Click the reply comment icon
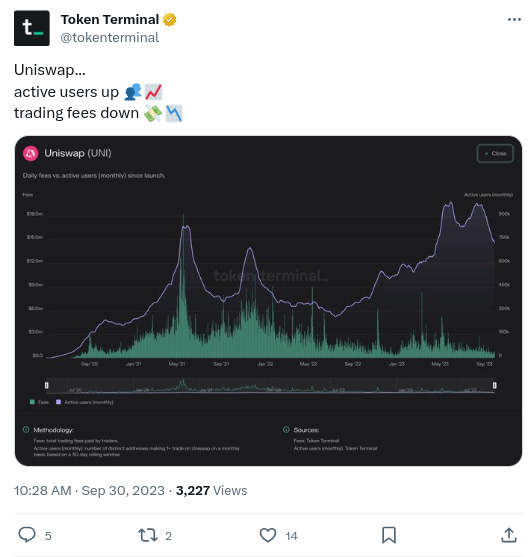 pyautogui.click(x=27, y=535)
